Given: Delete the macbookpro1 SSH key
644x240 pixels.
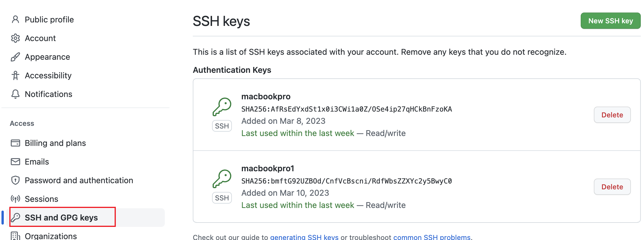Looking at the screenshot, I should (612, 187).
